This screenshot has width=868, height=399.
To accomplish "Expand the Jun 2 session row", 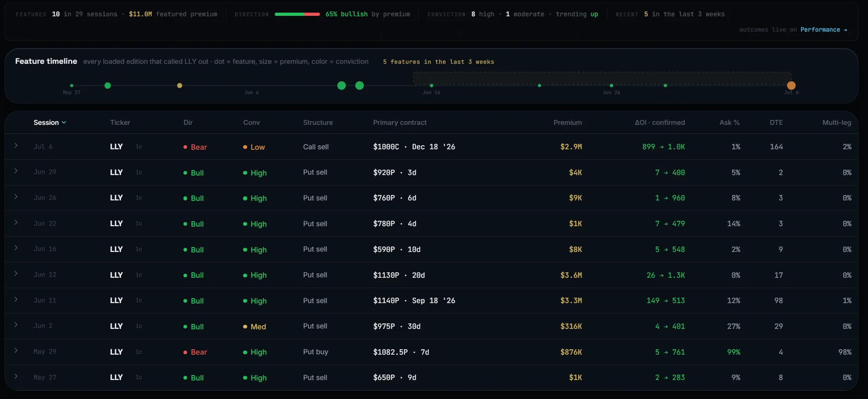I will click(x=16, y=325).
